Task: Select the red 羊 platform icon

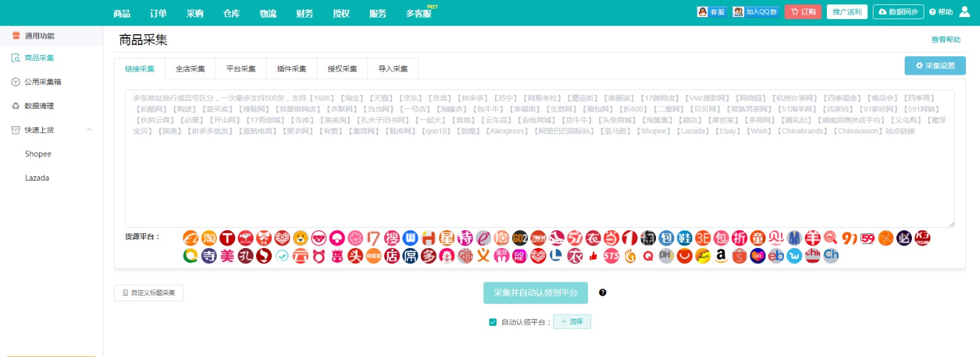Action: pyautogui.click(x=813, y=238)
